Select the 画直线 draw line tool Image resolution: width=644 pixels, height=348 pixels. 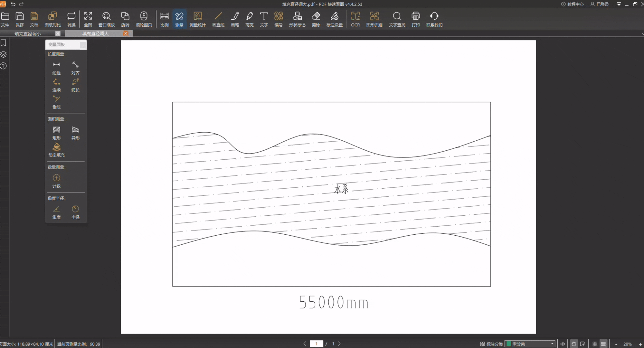[218, 19]
